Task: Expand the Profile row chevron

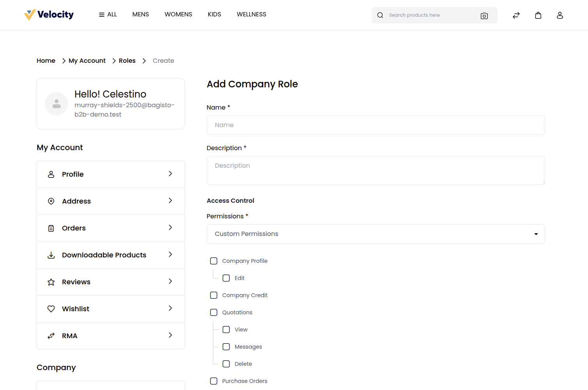Action: tap(170, 174)
